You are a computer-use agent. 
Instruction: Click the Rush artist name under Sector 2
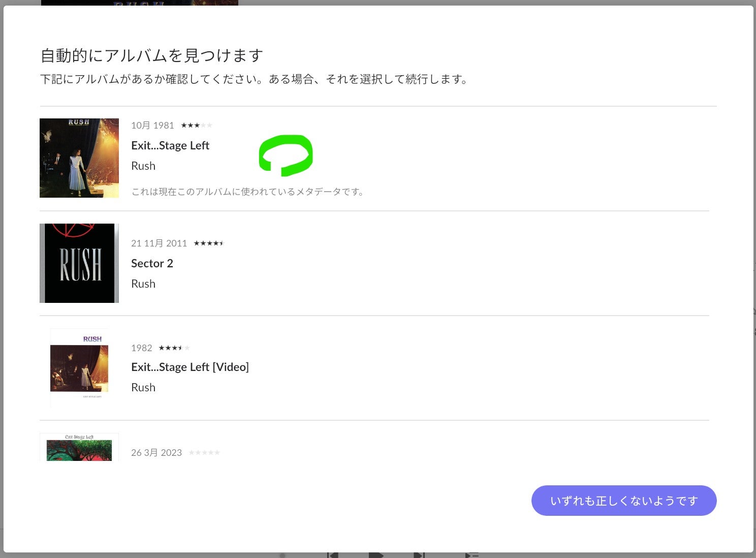143,284
